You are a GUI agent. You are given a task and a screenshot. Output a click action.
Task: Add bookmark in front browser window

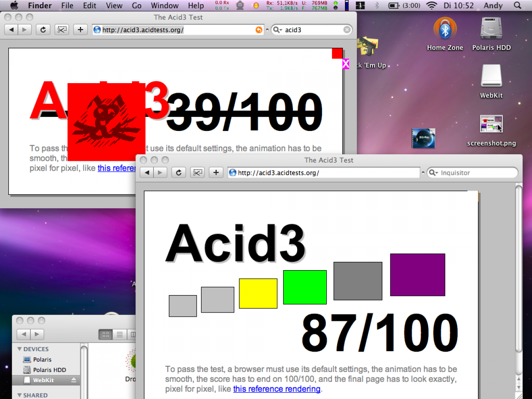tap(216, 172)
